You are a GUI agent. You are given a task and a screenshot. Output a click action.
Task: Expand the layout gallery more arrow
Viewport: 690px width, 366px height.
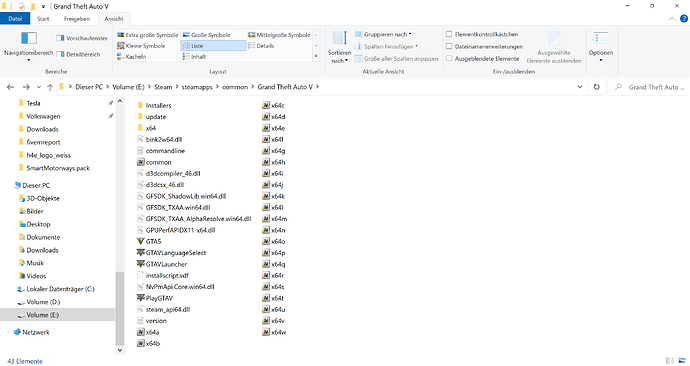pyautogui.click(x=316, y=56)
